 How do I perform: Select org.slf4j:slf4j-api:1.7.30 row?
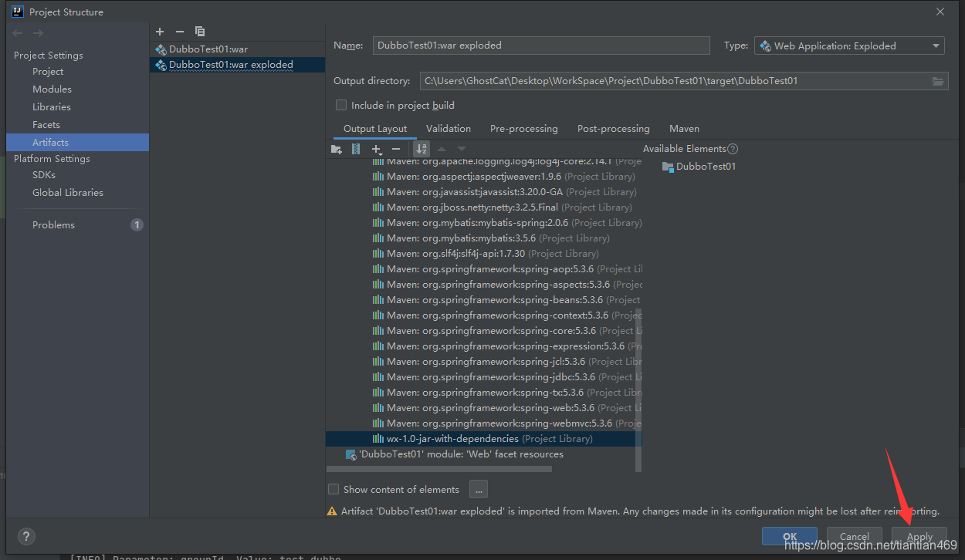click(483, 254)
